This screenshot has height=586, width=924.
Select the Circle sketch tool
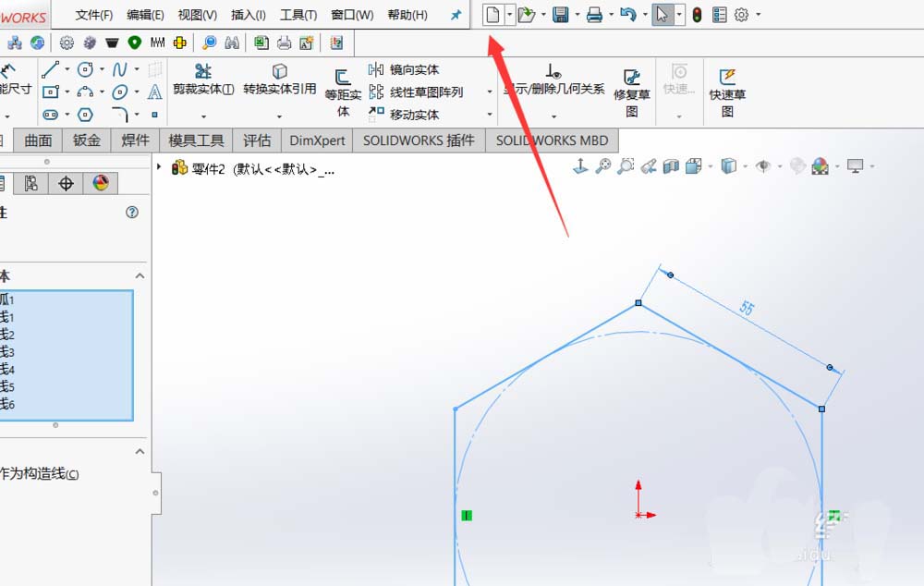[85, 69]
